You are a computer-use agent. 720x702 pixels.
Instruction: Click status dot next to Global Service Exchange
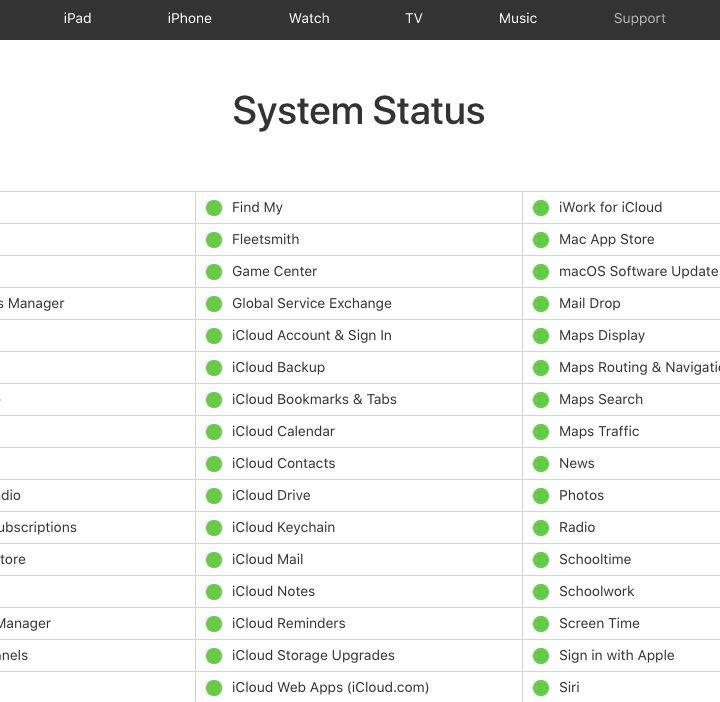coord(214,304)
